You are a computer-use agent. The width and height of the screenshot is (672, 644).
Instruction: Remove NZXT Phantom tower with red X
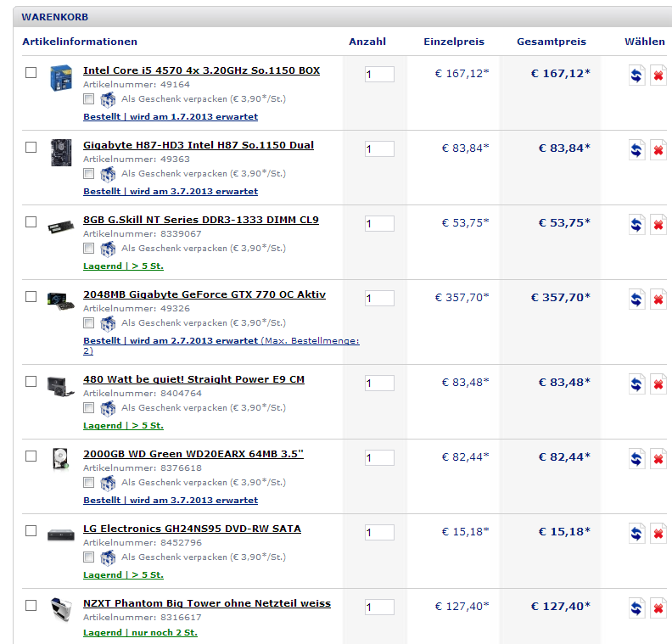(658, 608)
